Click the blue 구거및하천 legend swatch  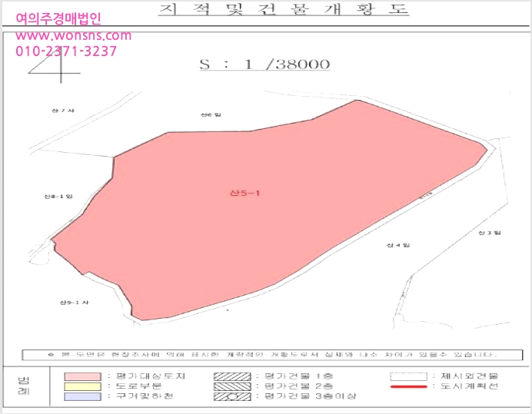(83, 396)
